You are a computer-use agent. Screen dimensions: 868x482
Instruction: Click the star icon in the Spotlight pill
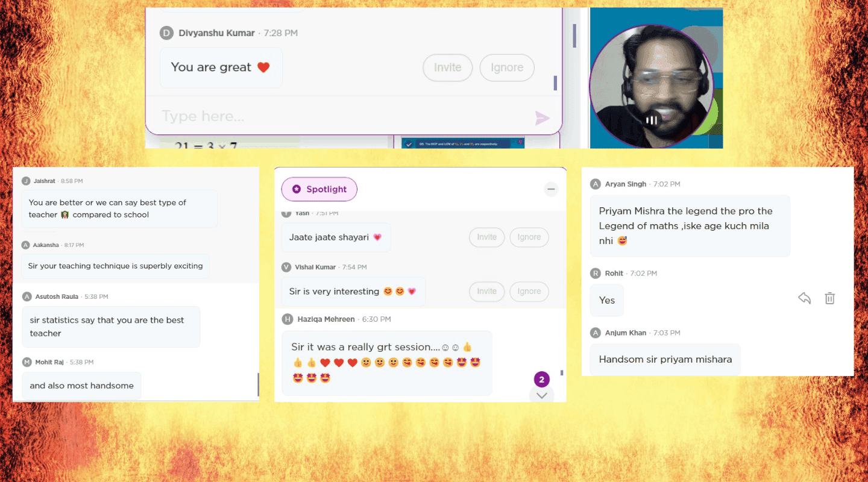coord(296,189)
